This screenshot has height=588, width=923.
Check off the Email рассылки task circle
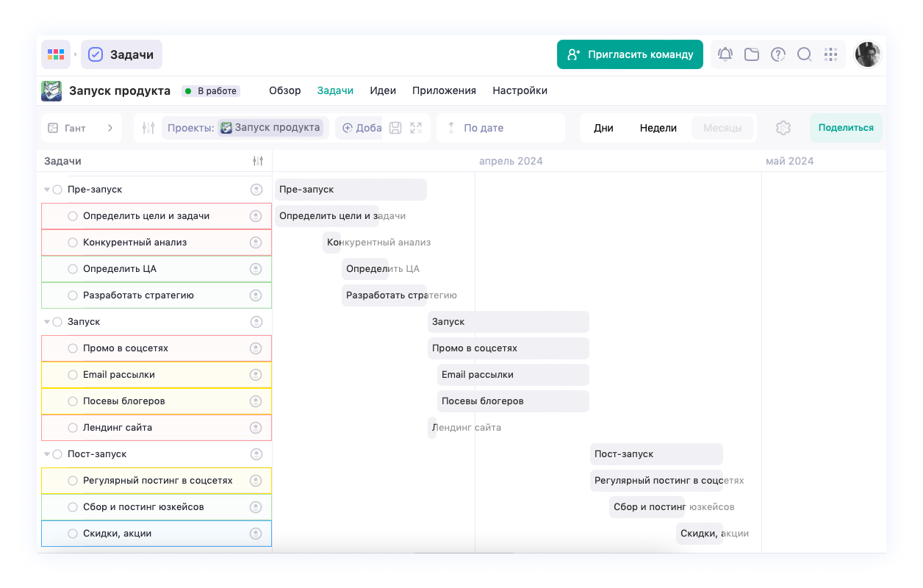(x=73, y=375)
